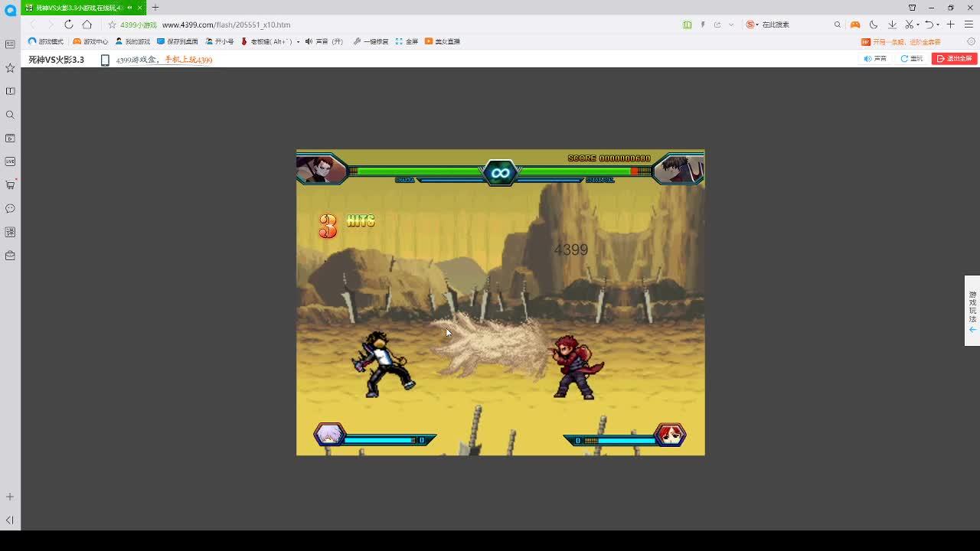Open the 游戏模式 bookmark
The height and width of the screenshot is (551, 980).
point(46,41)
